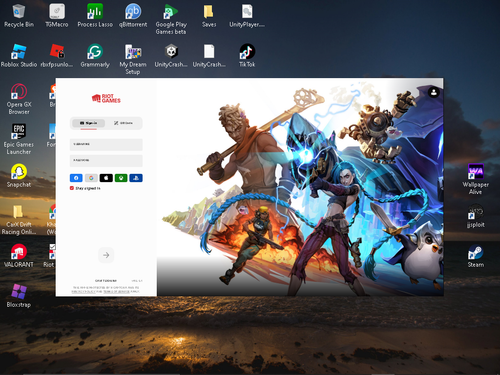Select the TGMacro desktop icon
500x375 pixels.
[57, 16]
